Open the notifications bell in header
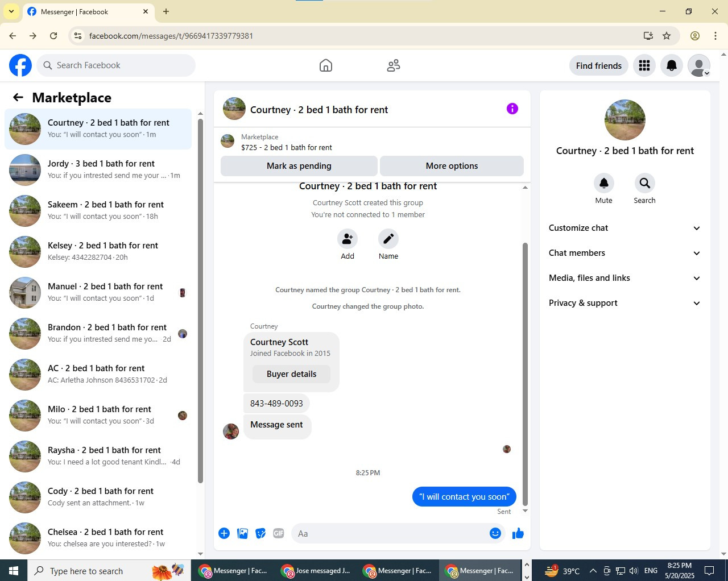 (672, 65)
